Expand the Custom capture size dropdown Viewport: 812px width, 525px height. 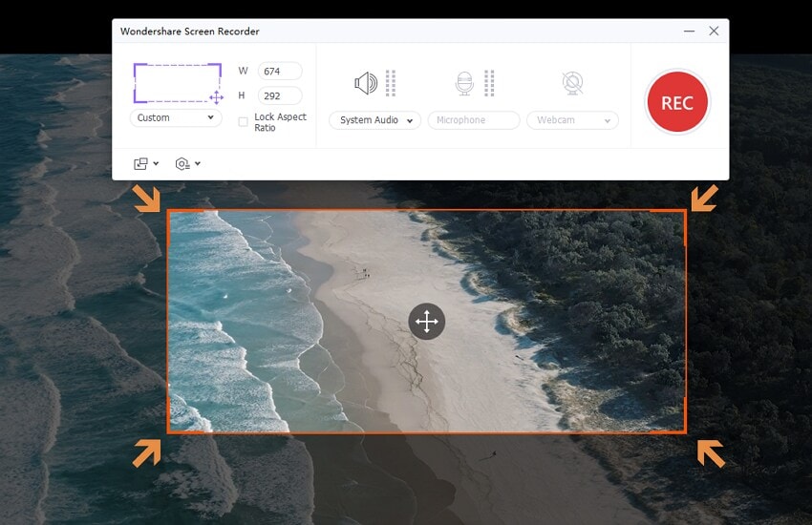click(x=176, y=118)
